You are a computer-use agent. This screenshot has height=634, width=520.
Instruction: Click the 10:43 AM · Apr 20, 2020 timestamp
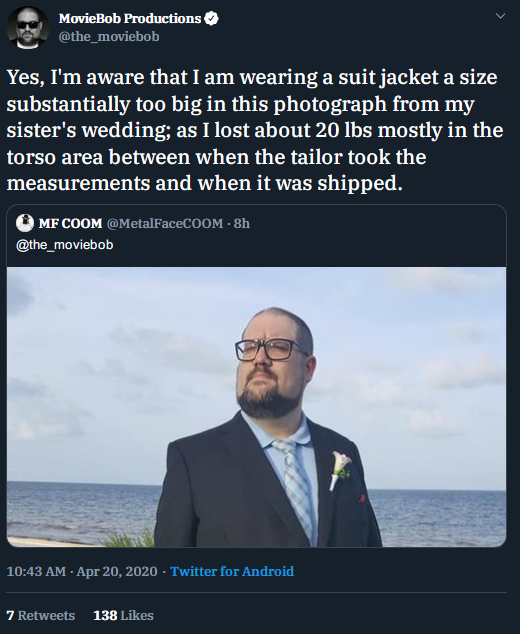coord(82,571)
